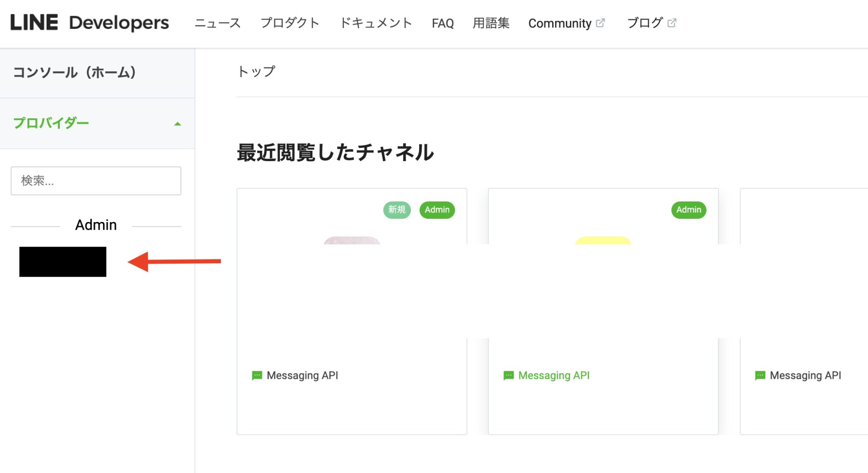The height and width of the screenshot is (473, 868).
Task: Click the external link icon next to Community
Action: click(x=600, y=23)
